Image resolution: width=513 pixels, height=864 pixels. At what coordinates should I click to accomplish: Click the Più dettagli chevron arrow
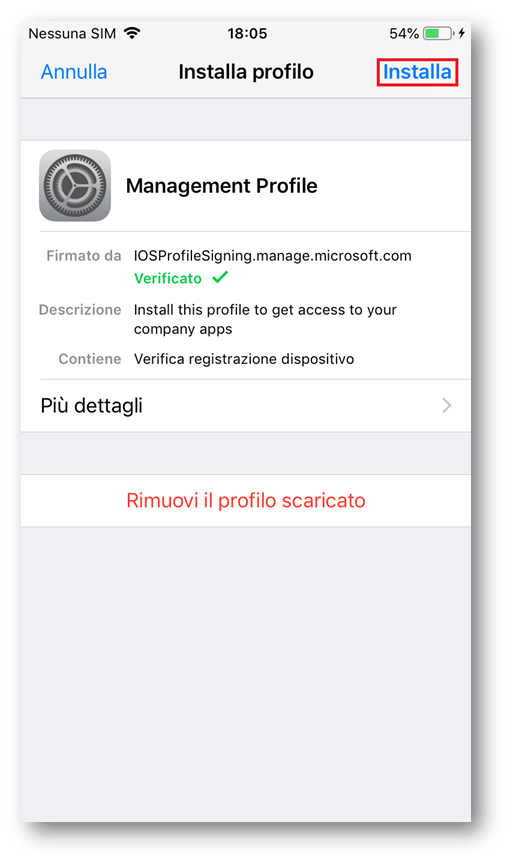447,406
